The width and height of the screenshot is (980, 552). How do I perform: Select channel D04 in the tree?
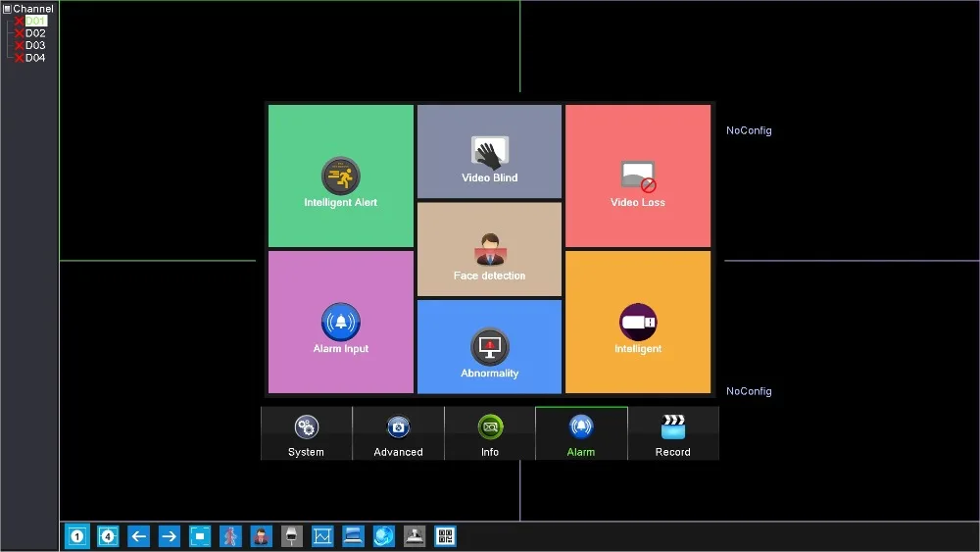[x=35, y=58]
